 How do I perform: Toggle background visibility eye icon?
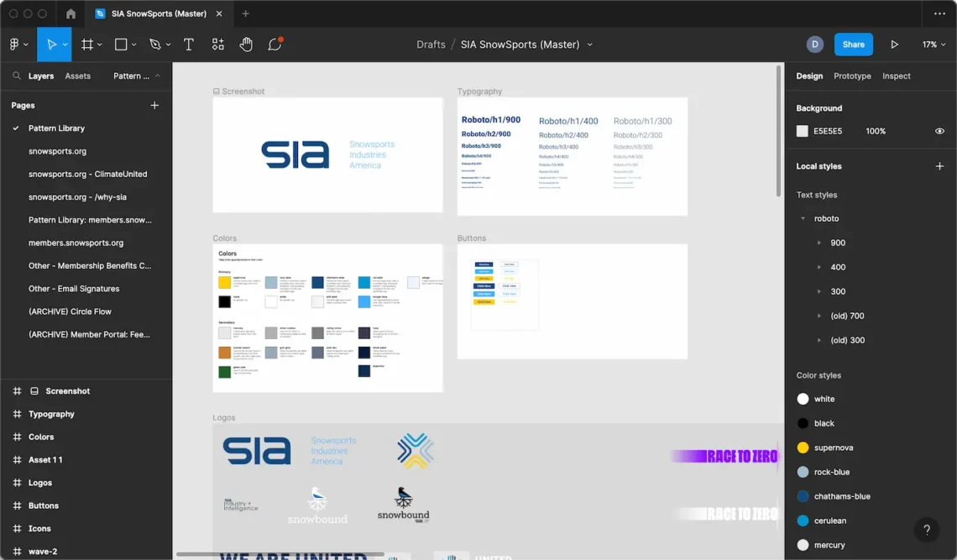tap(939, 131)
